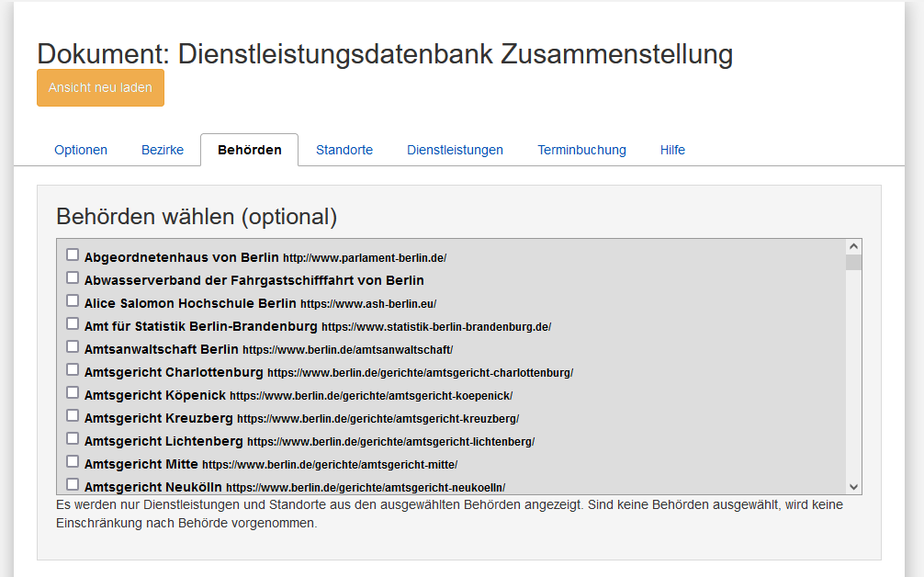Click the amtsgericht-mitte URL text

coord(330,465)
